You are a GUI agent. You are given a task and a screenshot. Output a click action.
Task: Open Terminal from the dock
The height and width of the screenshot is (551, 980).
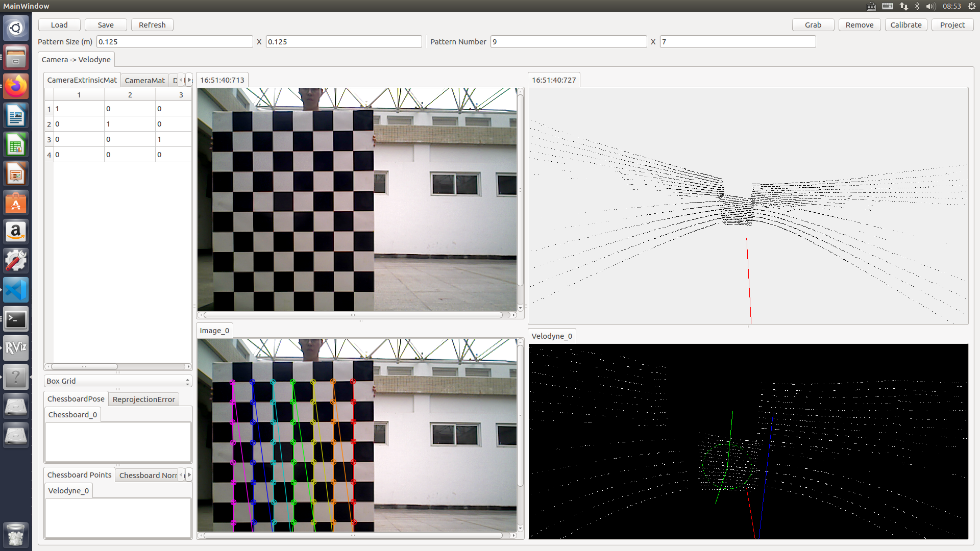pos(16,319)
